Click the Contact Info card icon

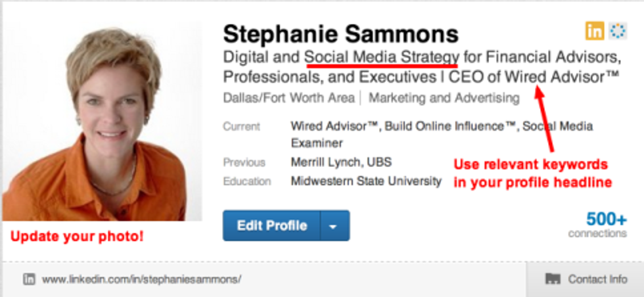553,279
